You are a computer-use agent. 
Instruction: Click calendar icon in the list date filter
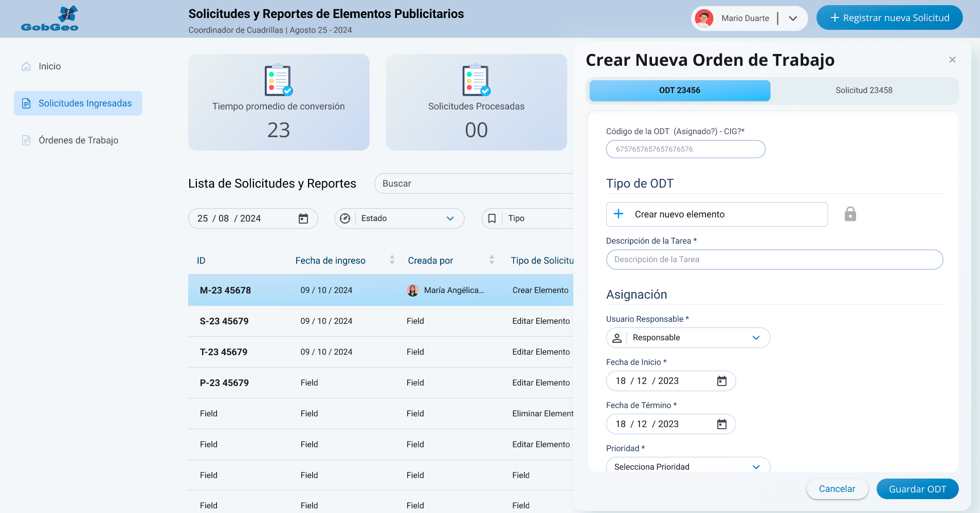pos(303,218)
